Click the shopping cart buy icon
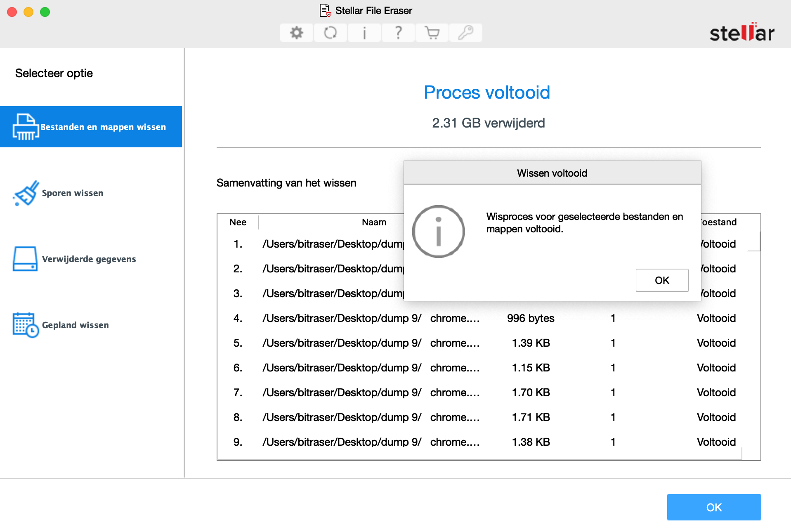The width and height of the screenshot is (791, 532). 432,33
